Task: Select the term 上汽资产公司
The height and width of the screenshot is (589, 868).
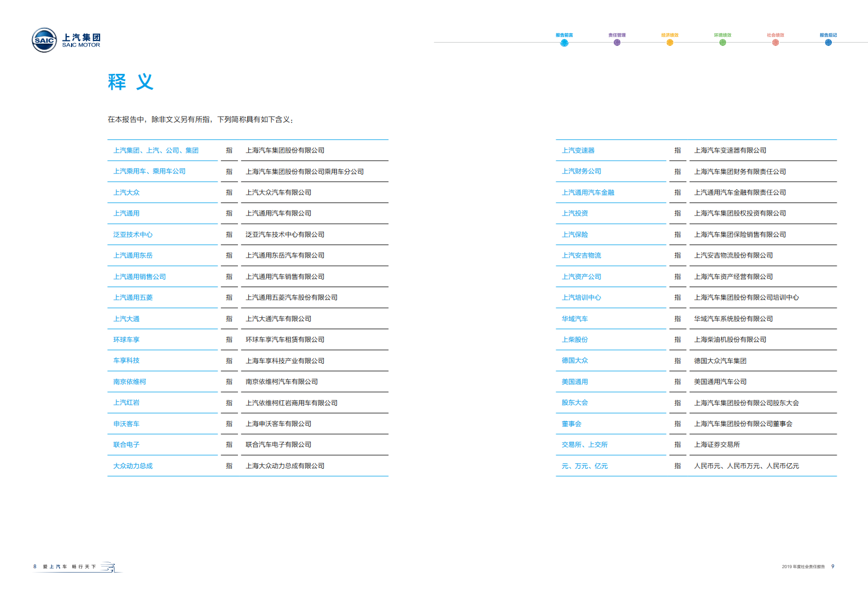Action: click(581, 277)
